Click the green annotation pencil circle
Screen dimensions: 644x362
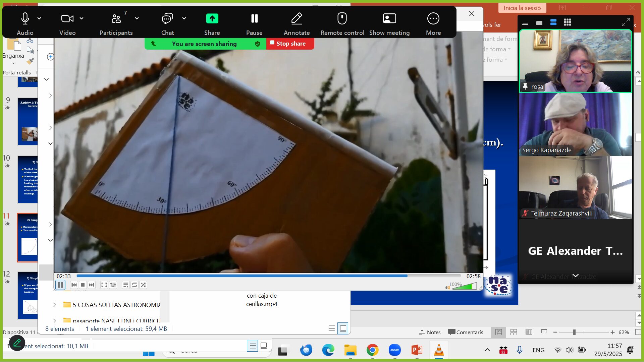coord(17,343)
